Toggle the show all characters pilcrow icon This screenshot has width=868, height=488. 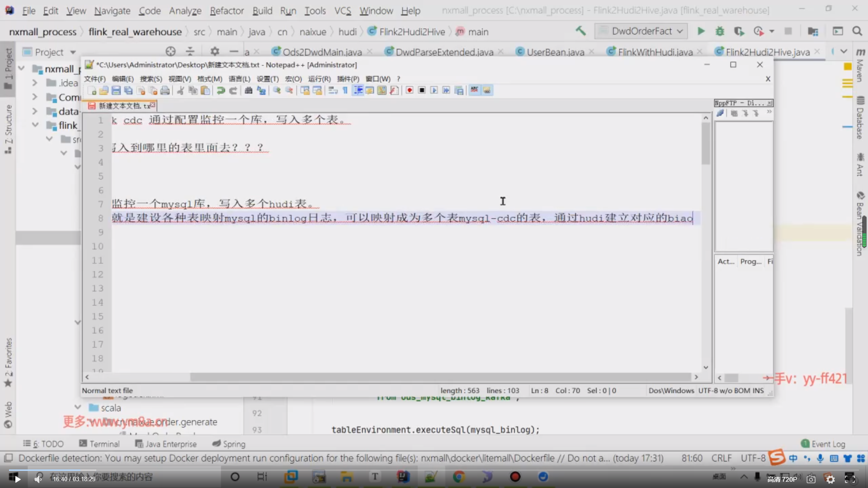coord(345,90)
